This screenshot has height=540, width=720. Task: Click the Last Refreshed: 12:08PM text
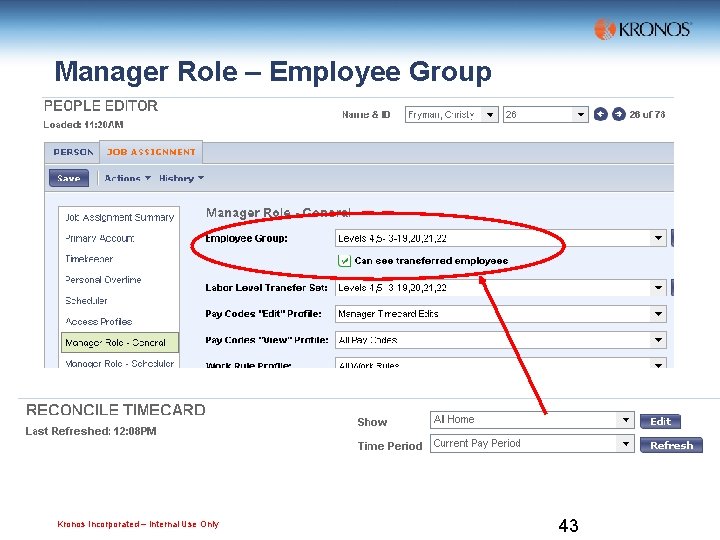91,431
